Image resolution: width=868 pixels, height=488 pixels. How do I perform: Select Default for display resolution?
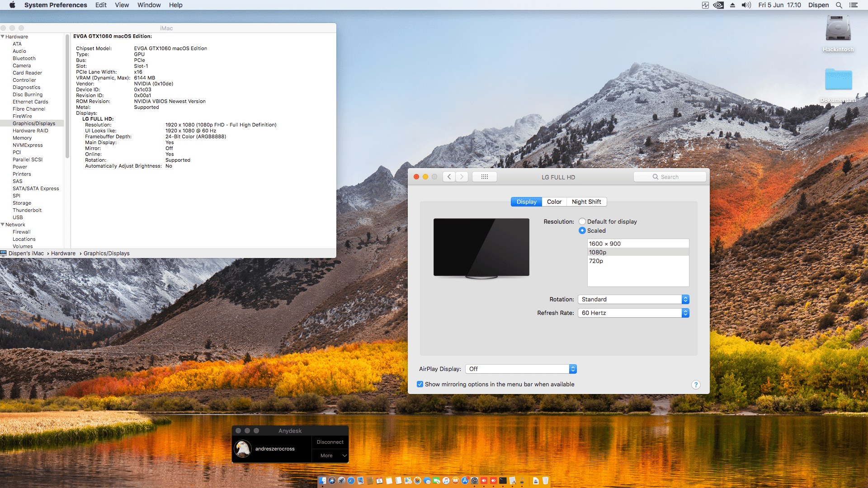(582, 221)
